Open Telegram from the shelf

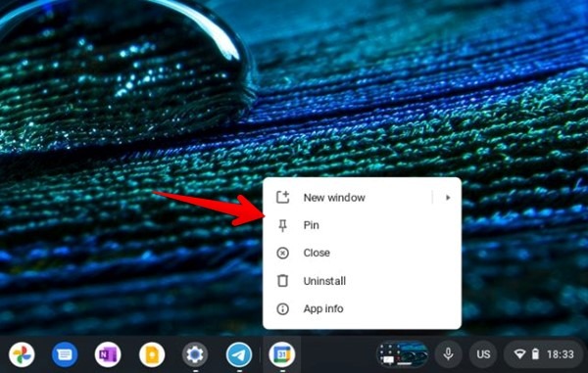[239, 354]
